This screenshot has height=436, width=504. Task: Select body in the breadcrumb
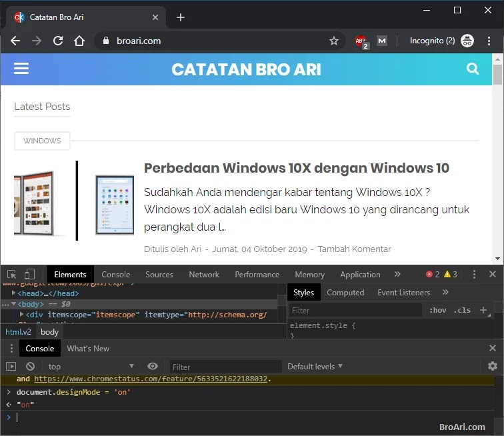[49, 332]
